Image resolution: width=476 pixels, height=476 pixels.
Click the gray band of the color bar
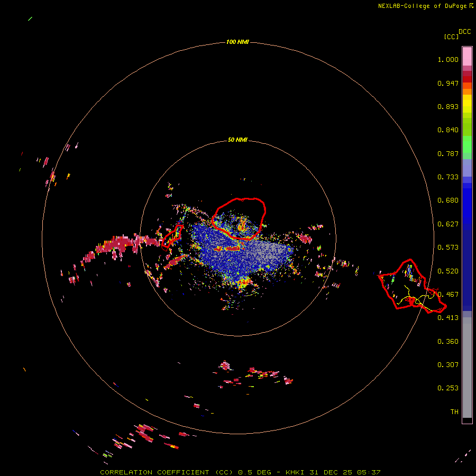[467, 368]
